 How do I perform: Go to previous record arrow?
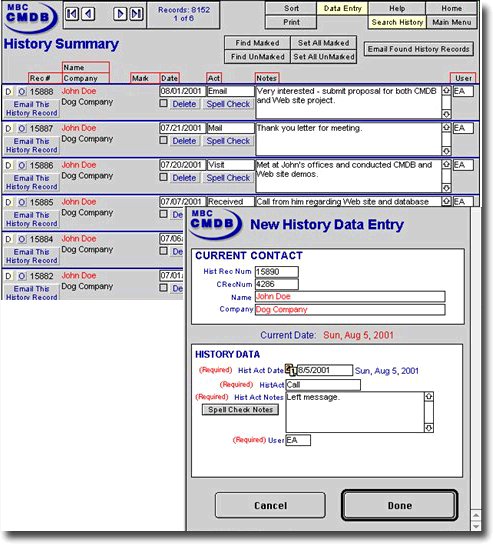(x=88, y=14)
